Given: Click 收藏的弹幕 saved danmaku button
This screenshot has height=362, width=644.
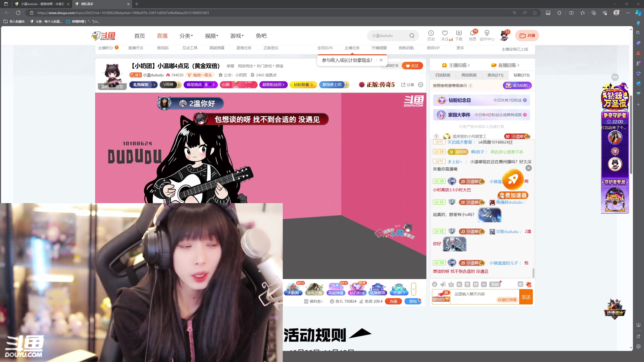Looking at the screenshot, I should pyautogui.click(x=507, y=300).
